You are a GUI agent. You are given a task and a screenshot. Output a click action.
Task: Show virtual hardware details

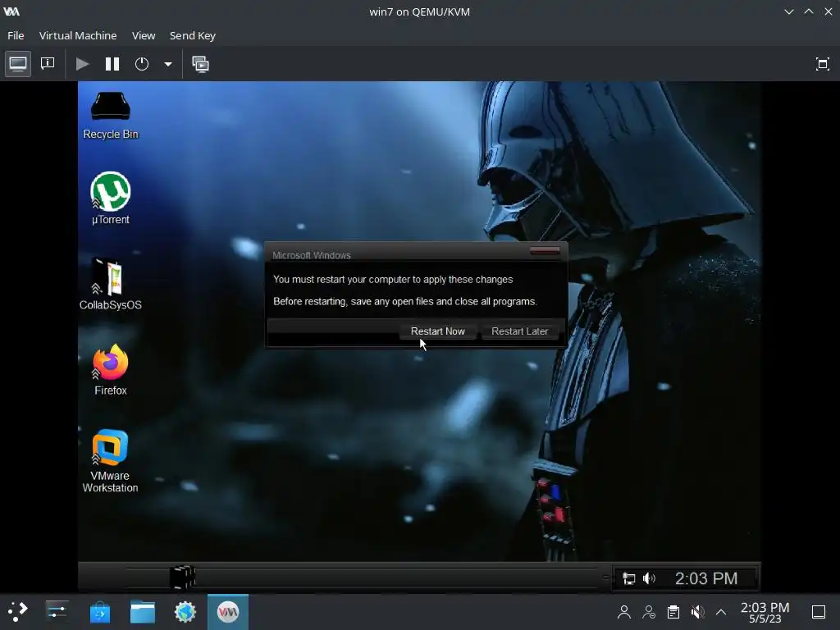pos(48,64)
